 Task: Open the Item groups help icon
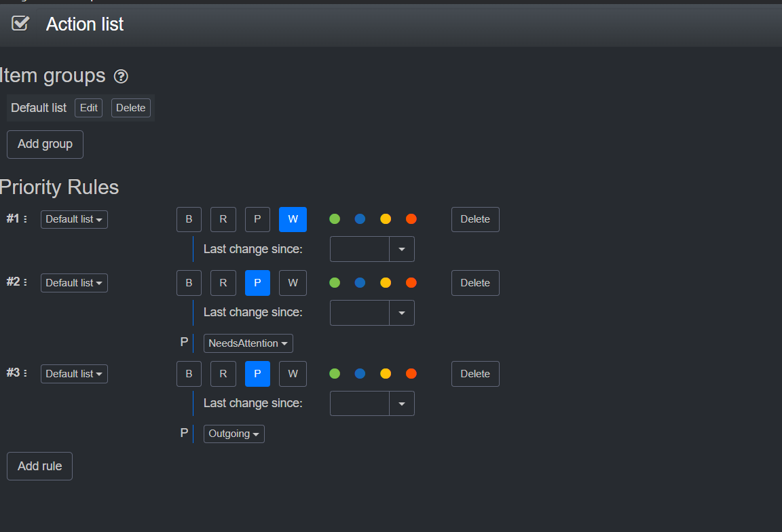[x=121, y=77]
